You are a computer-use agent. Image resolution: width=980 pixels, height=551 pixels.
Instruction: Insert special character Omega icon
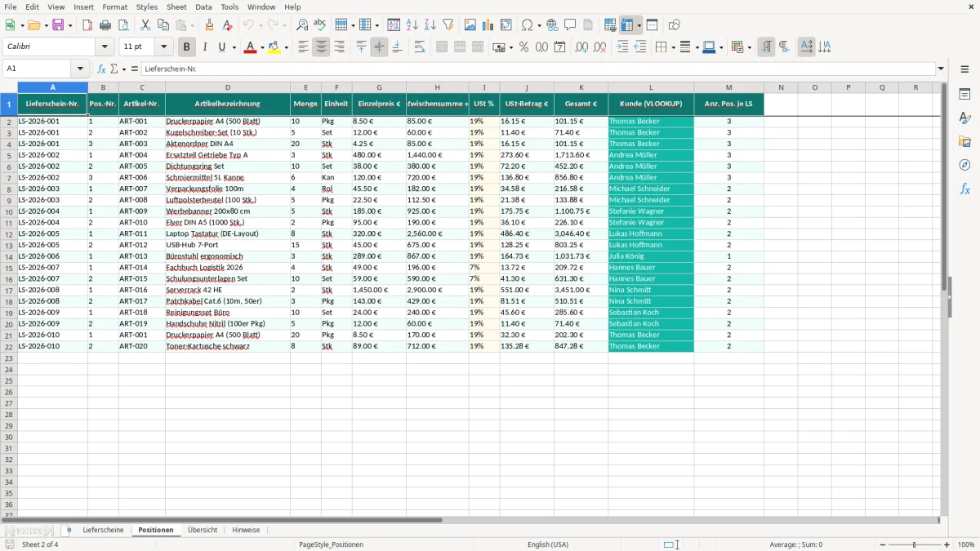coord(527,25)
